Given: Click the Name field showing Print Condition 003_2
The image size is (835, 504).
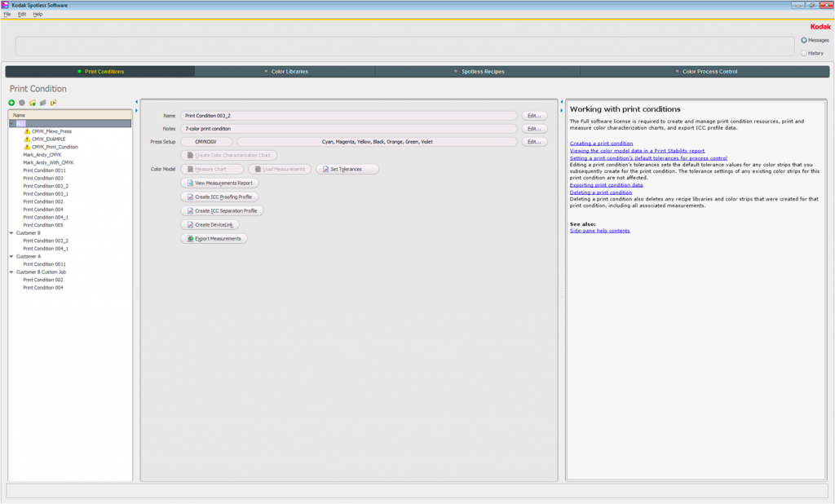Looking at the screenshot, I should (349, 116).
